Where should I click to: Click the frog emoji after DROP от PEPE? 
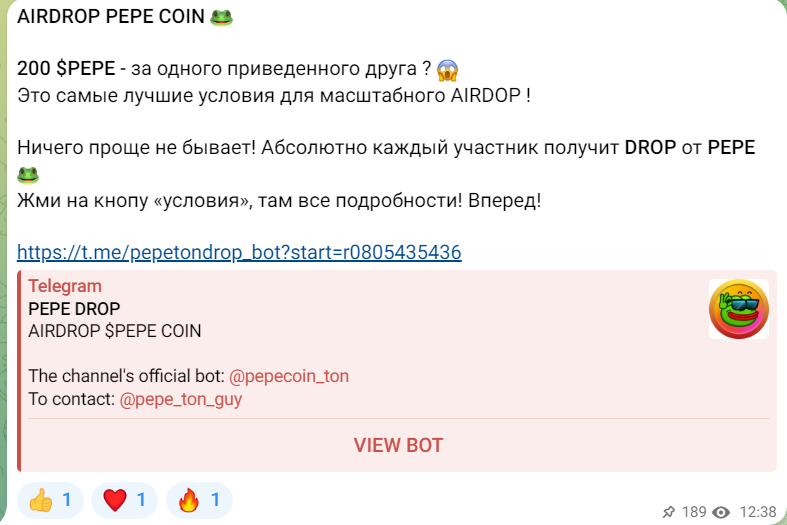click(28, 175)
